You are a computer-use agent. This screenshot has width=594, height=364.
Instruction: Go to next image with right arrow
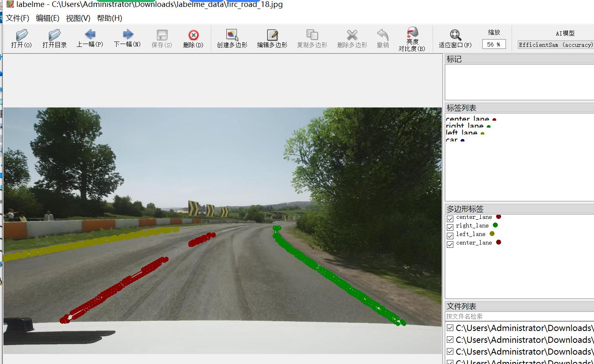tap(128, 35)
